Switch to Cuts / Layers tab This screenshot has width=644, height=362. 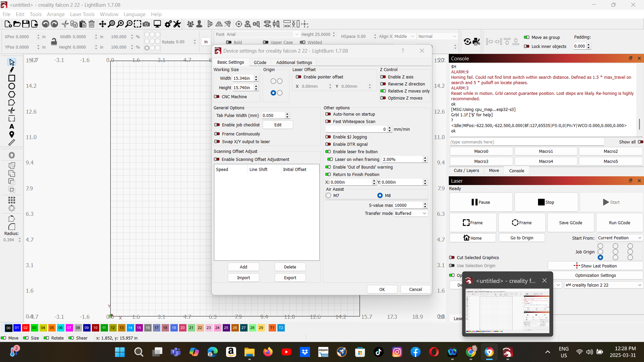pos(466,171)
